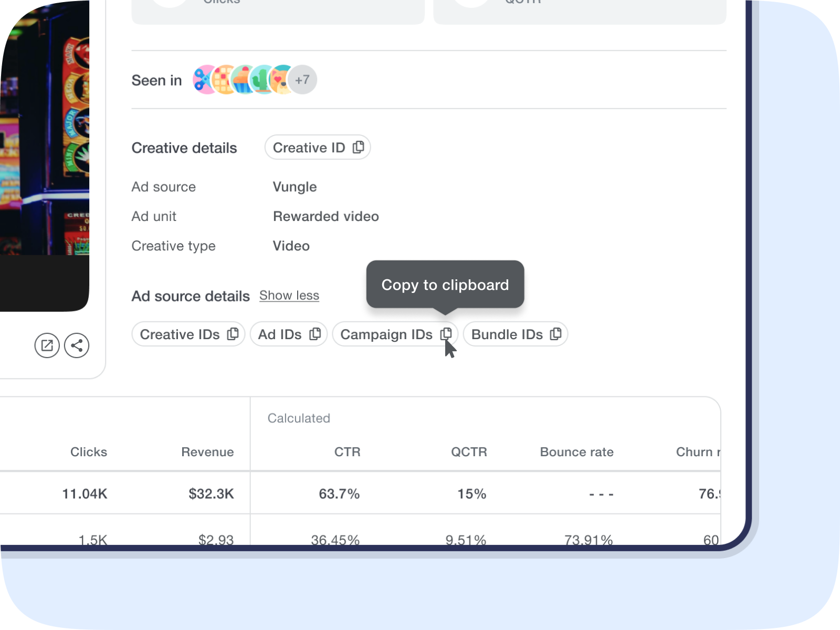Copy Ad IDs using the clipboard icon
The height and width of the screenshot is (630, 840).
coord(315,334)
